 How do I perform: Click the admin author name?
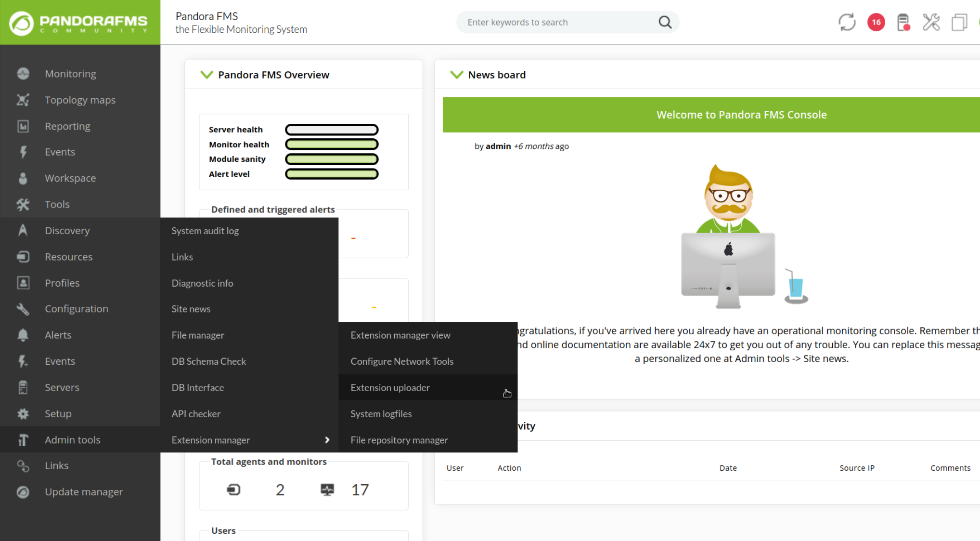point(498,146)
